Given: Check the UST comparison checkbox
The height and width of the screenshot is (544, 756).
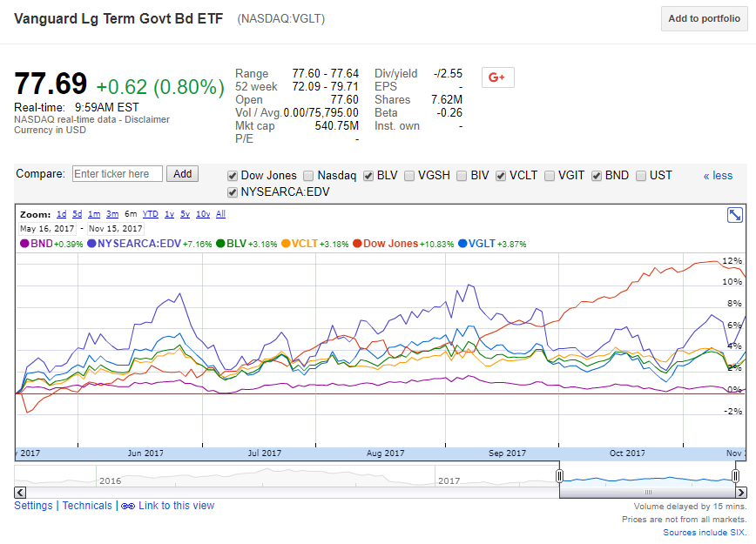Looking at the screenshot, I should click(x=641, y=176).
